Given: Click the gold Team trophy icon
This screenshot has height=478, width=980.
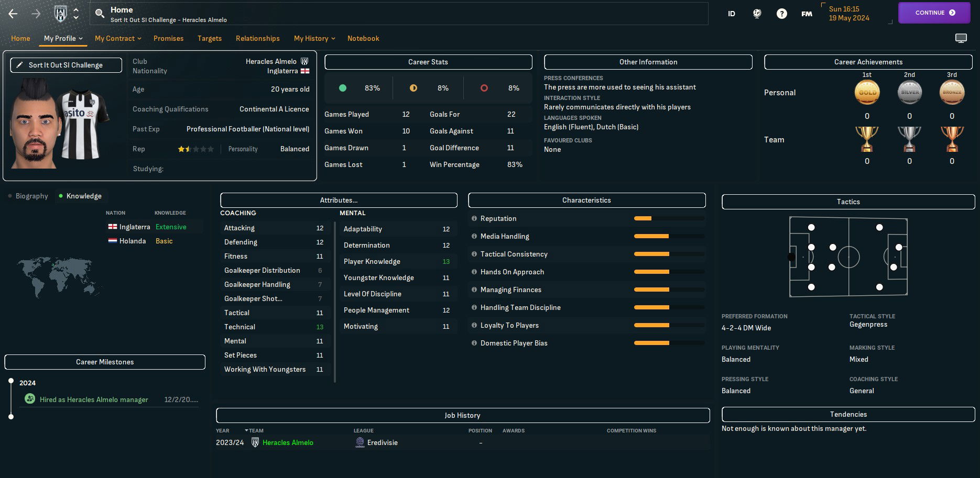Looking at the screenshot, I should (867, 139).
